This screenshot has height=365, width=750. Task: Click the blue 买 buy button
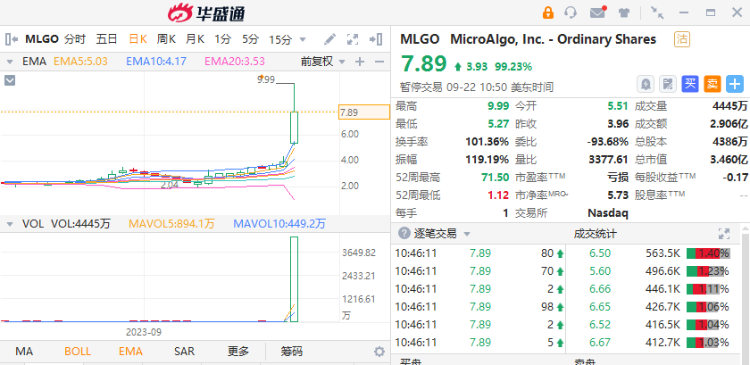click(690, 84)
